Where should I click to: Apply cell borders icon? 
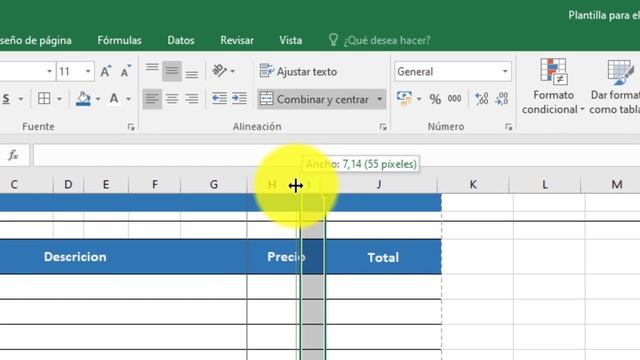tap(44, 98)
